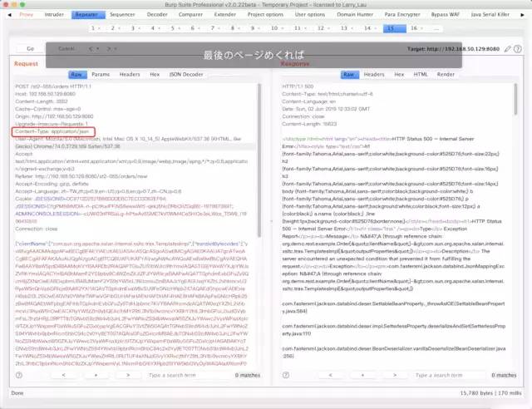Go to previous match in request search
Screen dimensions: 532x409
click(x=63, y=375)
